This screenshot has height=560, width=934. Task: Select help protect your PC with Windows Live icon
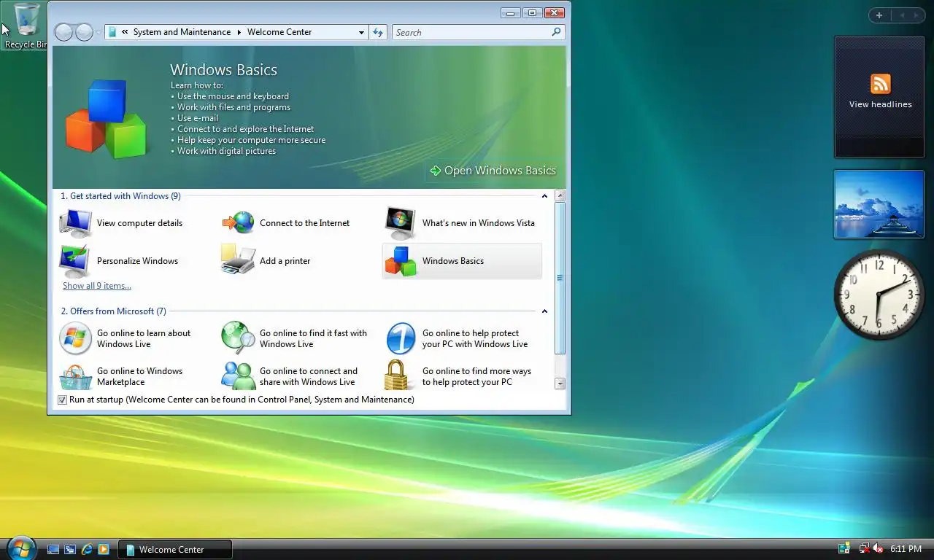[x=401, y=338]
